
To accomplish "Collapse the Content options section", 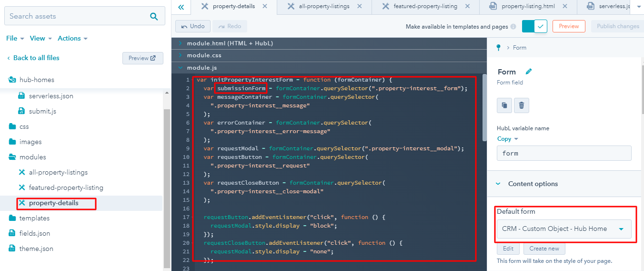I will 498,184.
